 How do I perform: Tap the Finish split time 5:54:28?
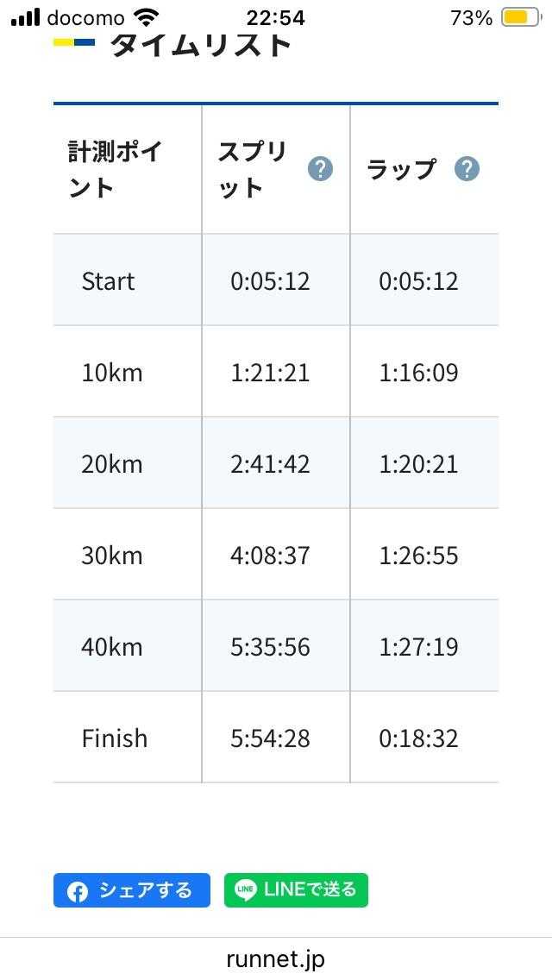(x=270, y=738)
